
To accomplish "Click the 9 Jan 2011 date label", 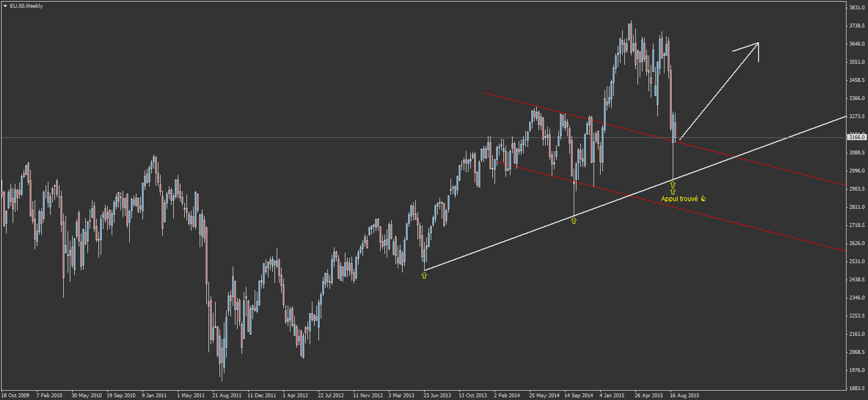I will pyautogui.click(x=155, y=396).
